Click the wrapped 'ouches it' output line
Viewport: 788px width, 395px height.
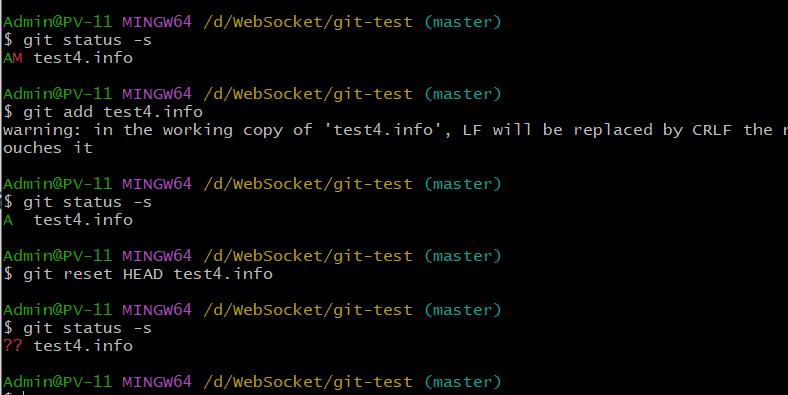[x=48, y=148]
